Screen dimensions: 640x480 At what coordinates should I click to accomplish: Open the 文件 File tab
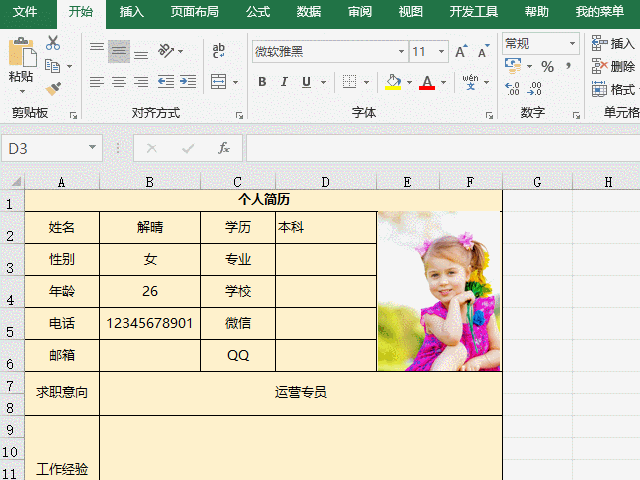click(x=24, y=12)
